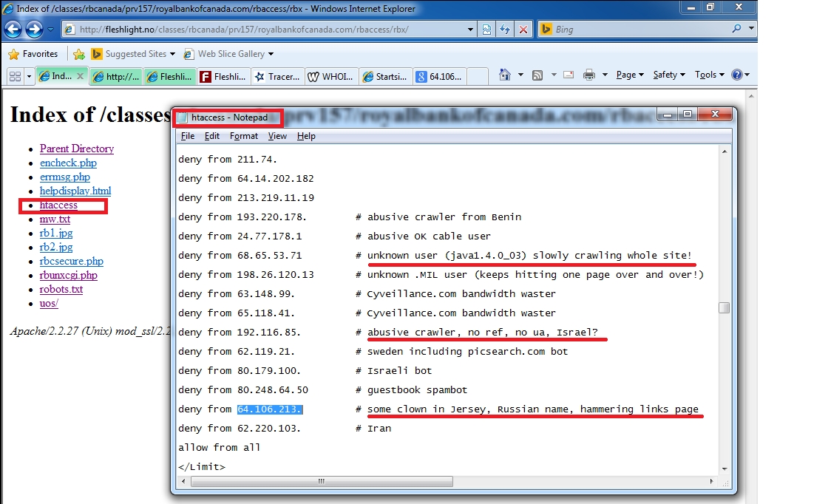Go forward with the IE Forward arrow
The width and height of the screenshot is (828, 504).
coord(34,29)
